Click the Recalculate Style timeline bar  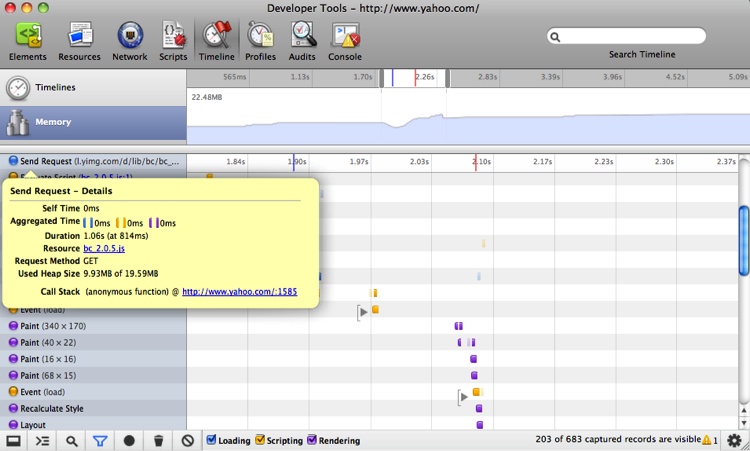(479, 408)
